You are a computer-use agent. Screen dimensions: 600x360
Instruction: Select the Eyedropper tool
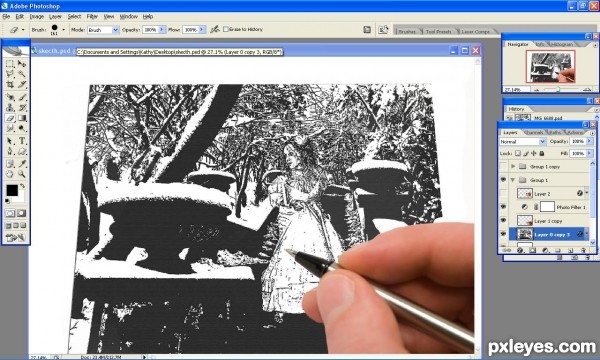click(22, 164)
